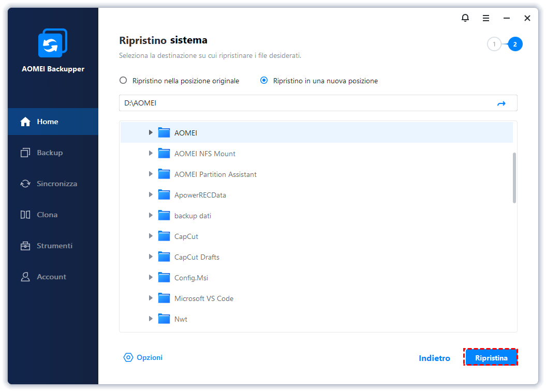Select Ripristino in una nuova posizione
Image resolution: width=546 pixels, height=392 pixels.
point(264,81)
